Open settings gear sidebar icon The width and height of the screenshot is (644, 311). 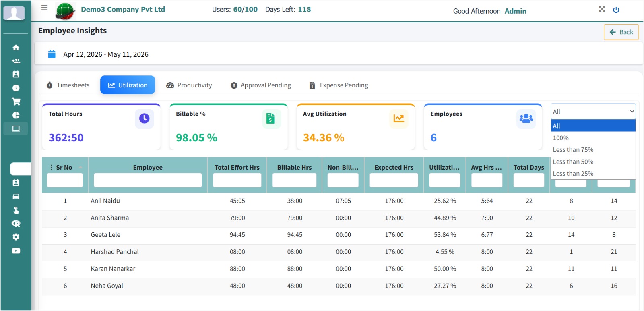[x=16, y=237]
